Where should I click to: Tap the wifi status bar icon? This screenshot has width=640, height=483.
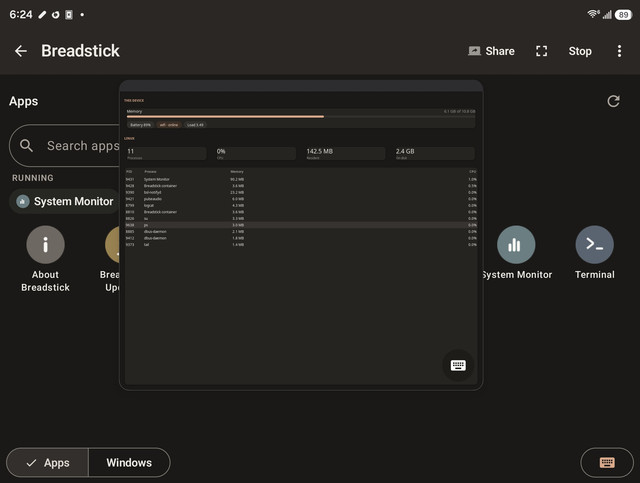point(593,14)
